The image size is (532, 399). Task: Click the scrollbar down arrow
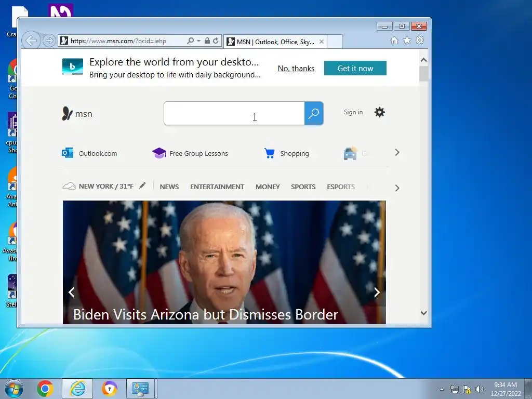click(x=423, y=313)
